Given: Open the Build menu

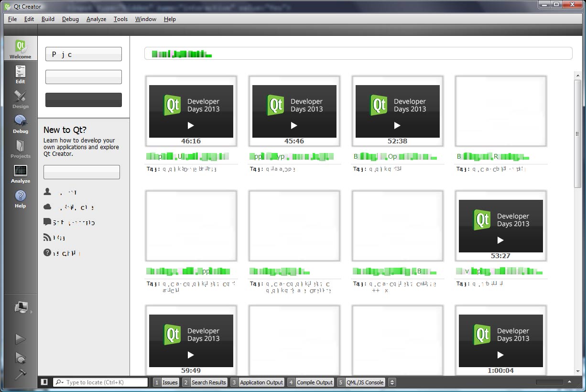Looking at the screenshot, I should [x=48, y=19].
